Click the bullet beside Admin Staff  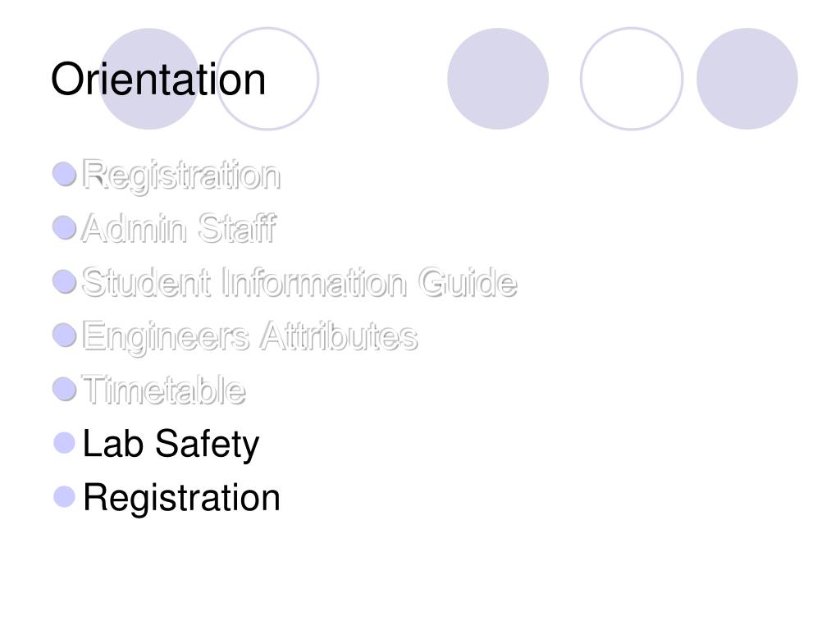pyautogui.click(x=64, y=228)
